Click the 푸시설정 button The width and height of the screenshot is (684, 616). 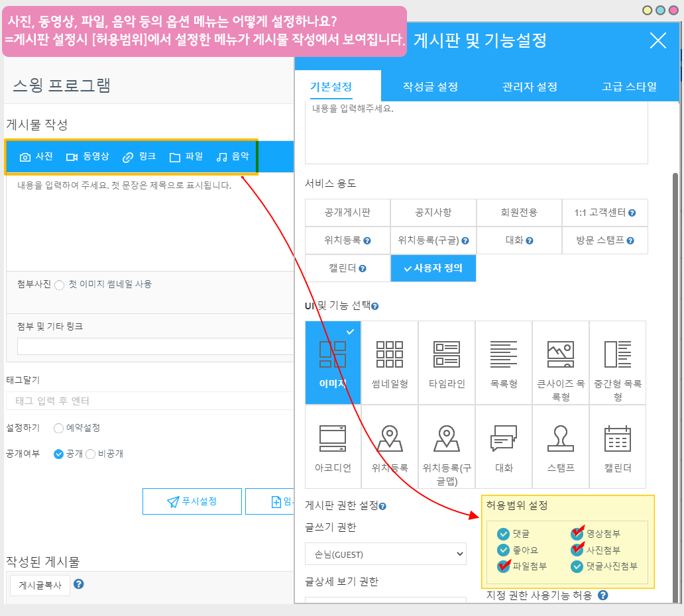[x=192, y=501]
